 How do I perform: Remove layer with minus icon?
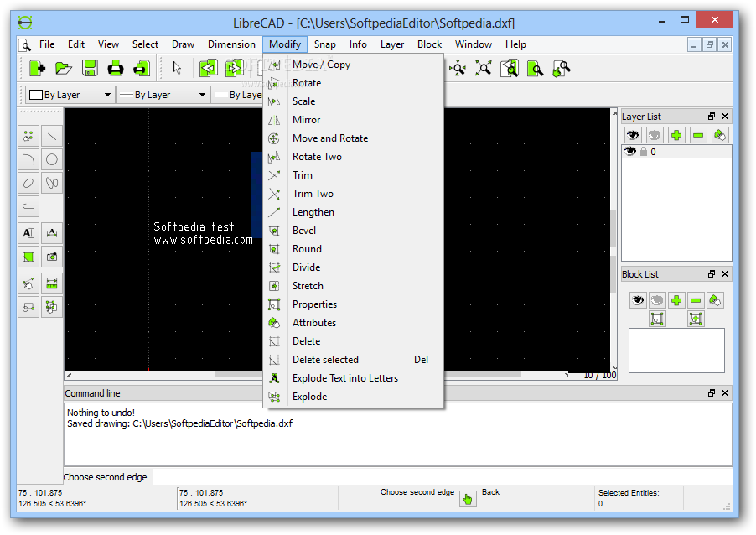tap(697, 135)
